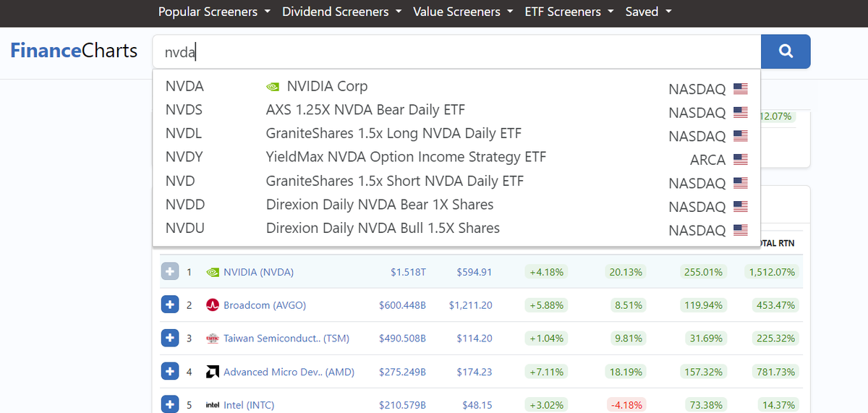This screenshot has height=413, width=868.
Task: Open Dividend Screeners dropdown menu
Action: (342, 12)
